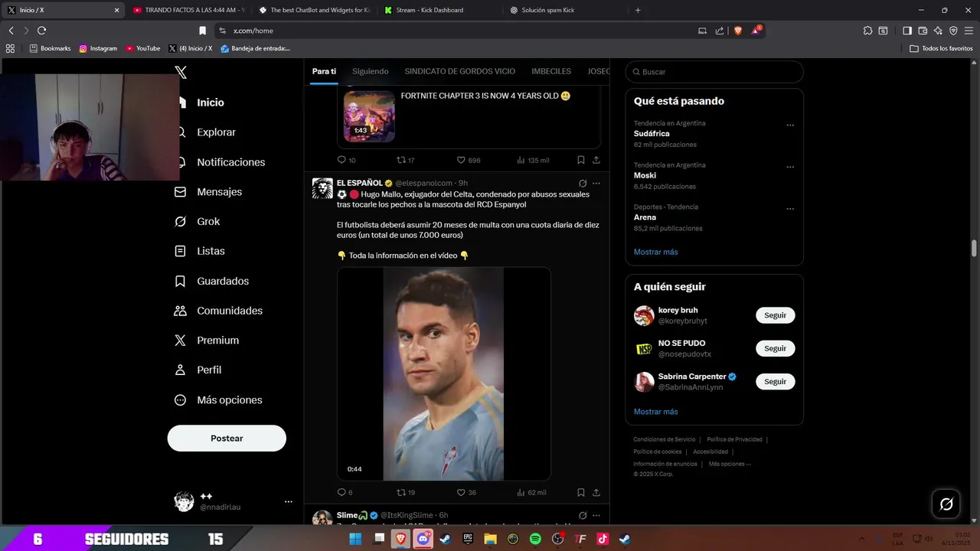This screenshot has width=980, height=551.
Task: Open Discord from the taskbar
Action: (x=423, y=539)
